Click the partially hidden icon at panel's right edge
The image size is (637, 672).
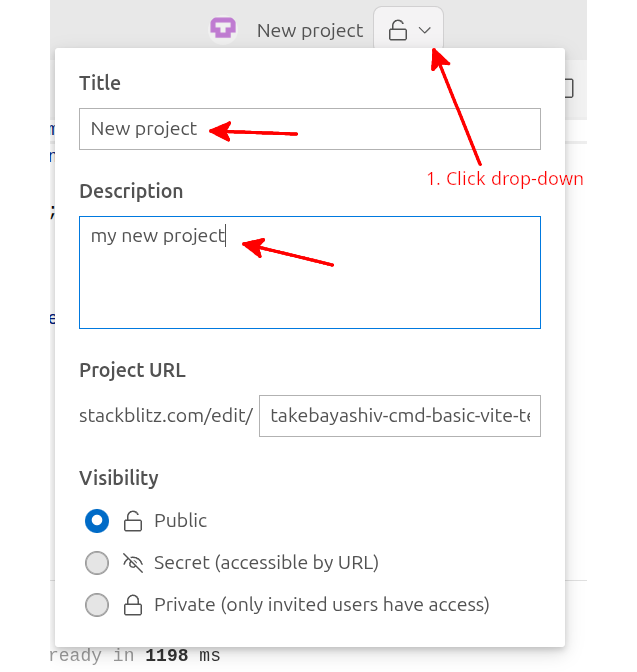[x=569, y=88]
